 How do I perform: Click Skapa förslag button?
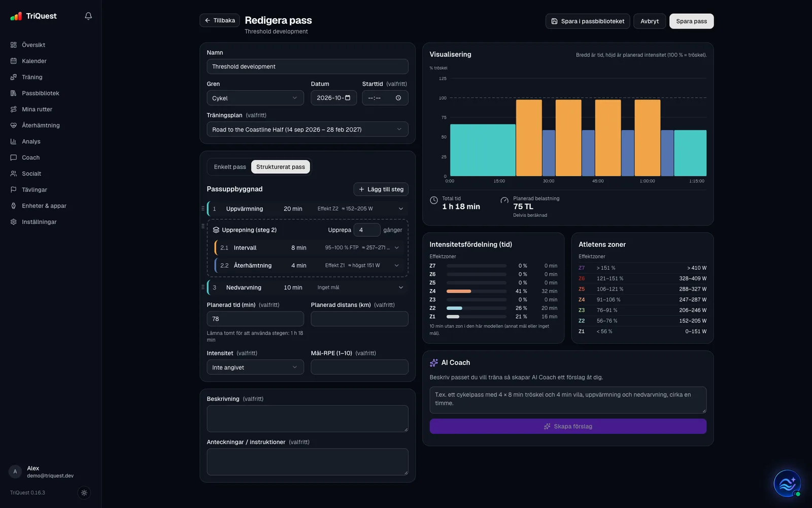568,426
